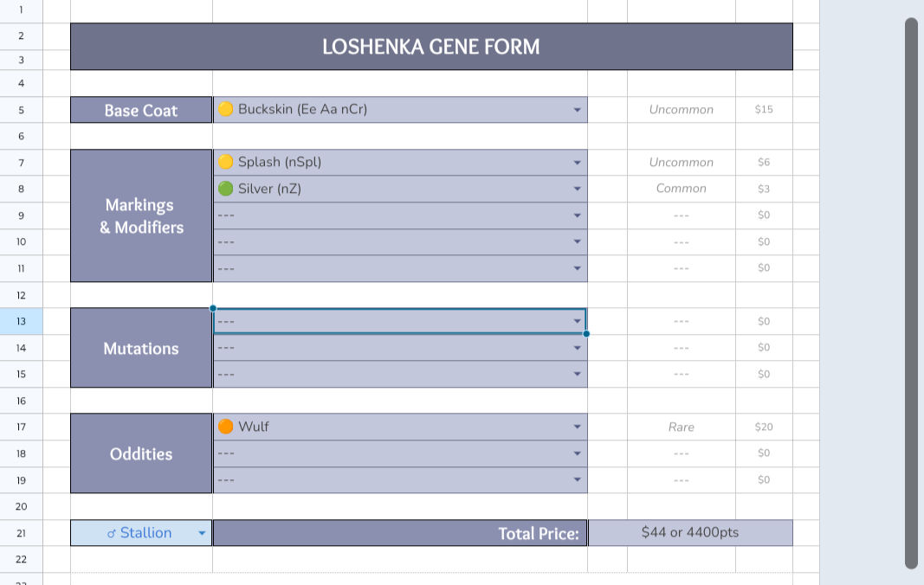Select the Uncommon rarity cell for Base Coat
924x585 pixels.
pyautogui.click(x=681, y=110)
